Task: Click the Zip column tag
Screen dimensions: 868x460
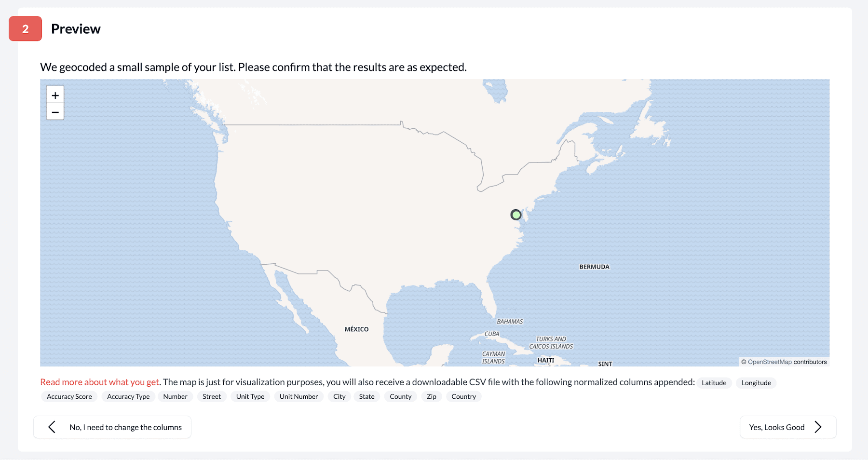Action: point(432,397)
